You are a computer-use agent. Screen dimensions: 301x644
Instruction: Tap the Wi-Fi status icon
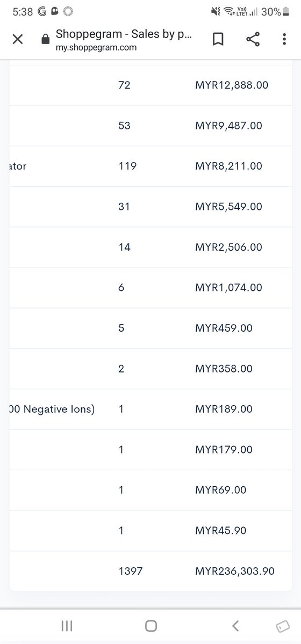(x=229, y=11)
